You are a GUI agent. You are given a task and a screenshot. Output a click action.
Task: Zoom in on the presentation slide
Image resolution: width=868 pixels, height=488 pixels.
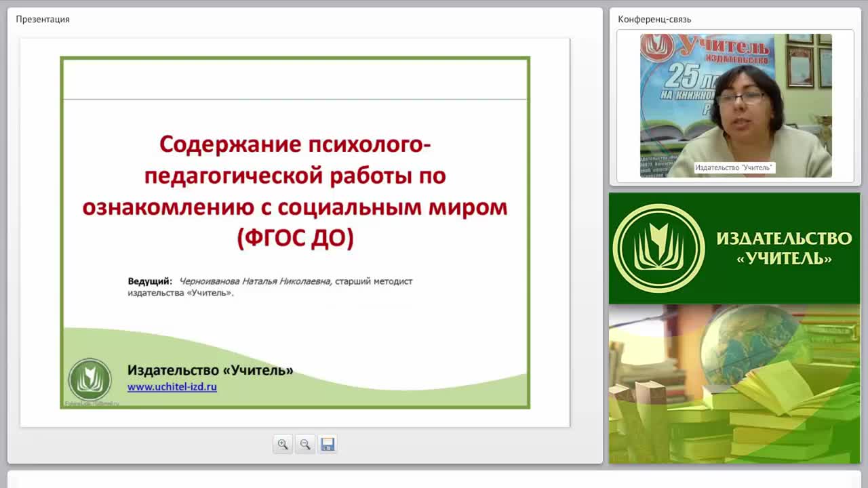point(283,444)
